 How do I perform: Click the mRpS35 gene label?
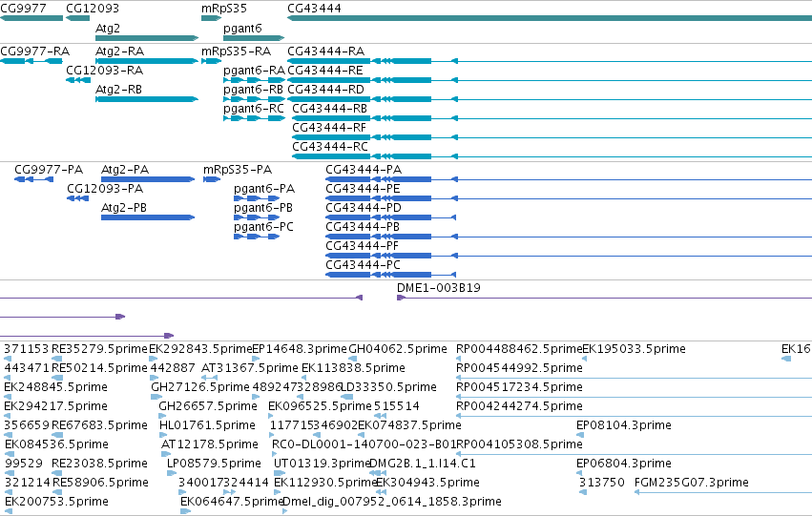[x=224, y=9]
